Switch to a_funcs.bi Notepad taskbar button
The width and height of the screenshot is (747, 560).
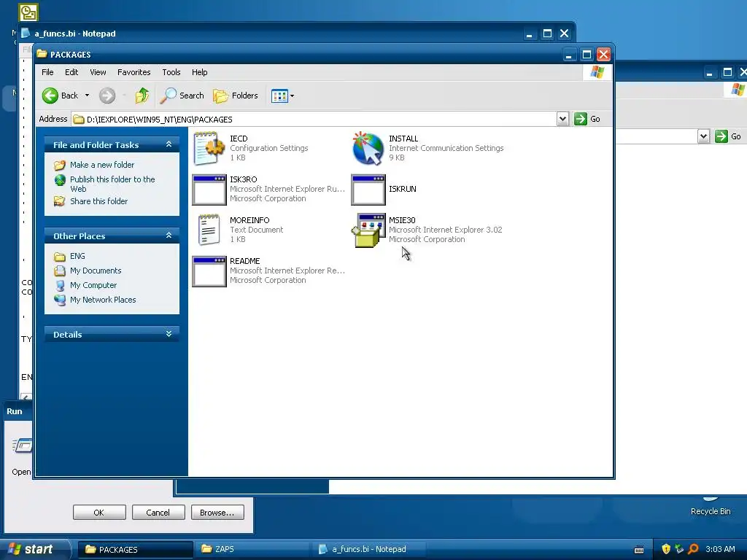368,550
